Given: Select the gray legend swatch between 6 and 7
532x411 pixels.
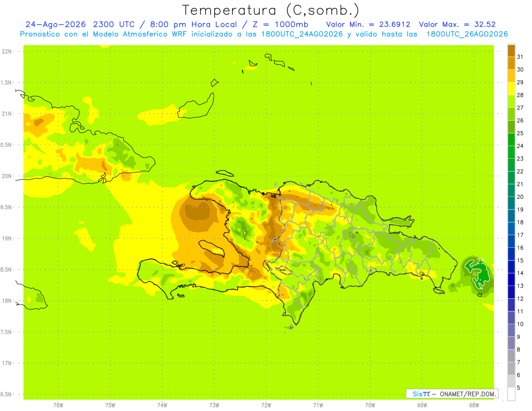Looking at the screenshot, I should [511, 368].
